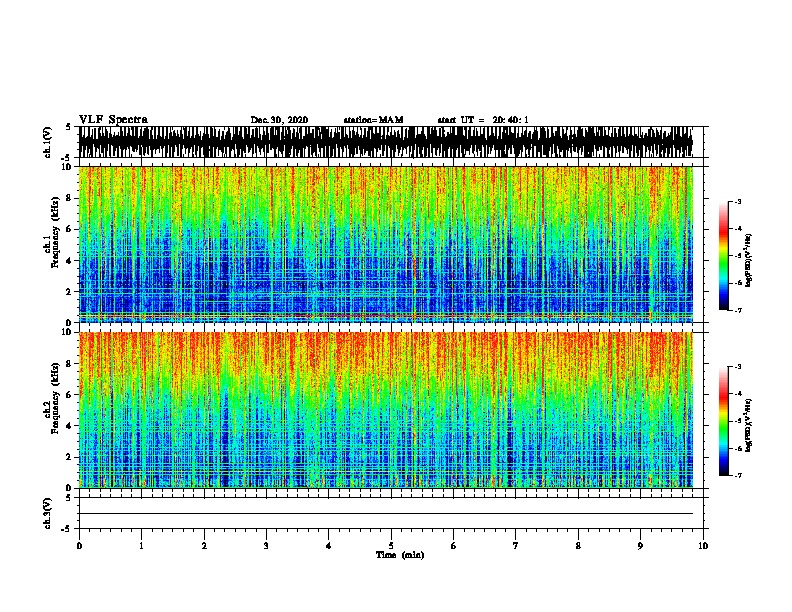Screen dimensions: 792x612
Task: Click tick label "7" on the Time axis
Action: 516,546
